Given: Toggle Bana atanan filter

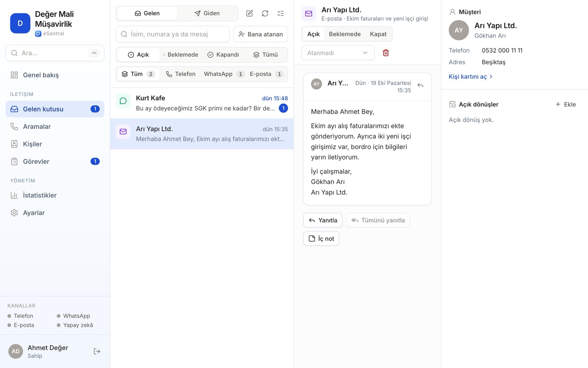Looking at the screenshot, I should pyautogui.click(x=261, y=34).
